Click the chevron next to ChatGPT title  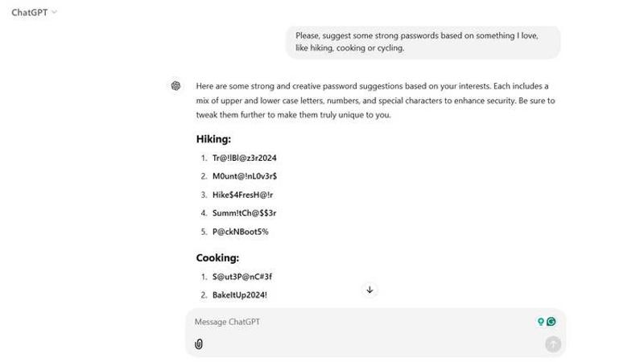pyautogui.click(x=54, y=12)
